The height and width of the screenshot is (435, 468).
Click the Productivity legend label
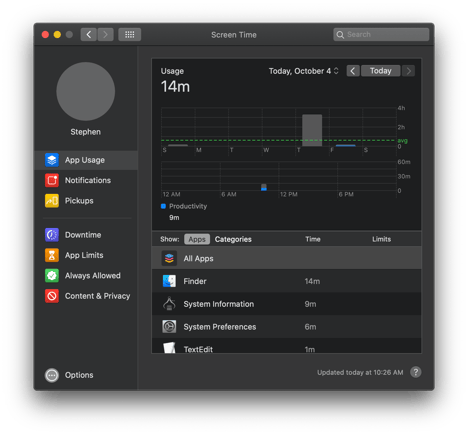(188, 206)
